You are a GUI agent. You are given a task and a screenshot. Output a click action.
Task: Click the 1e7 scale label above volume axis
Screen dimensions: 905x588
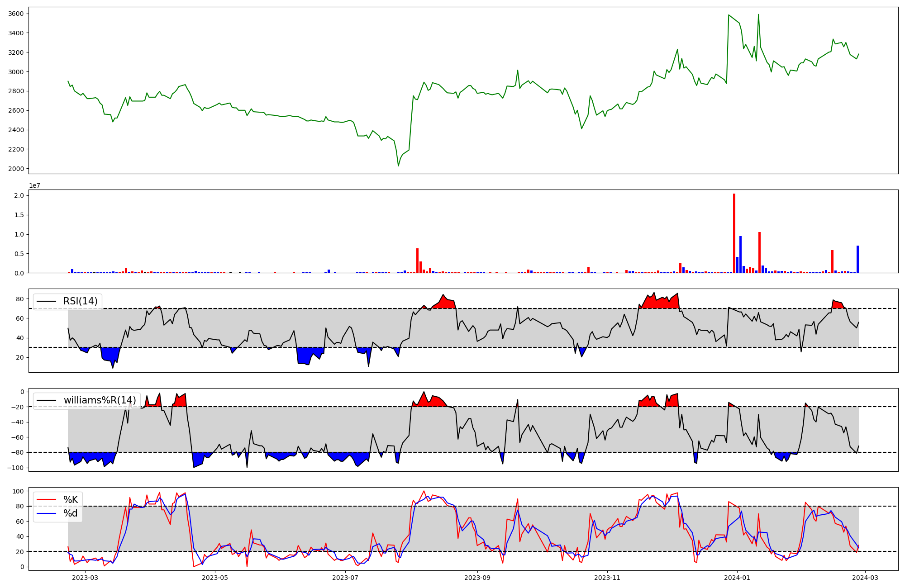point(35,186)
